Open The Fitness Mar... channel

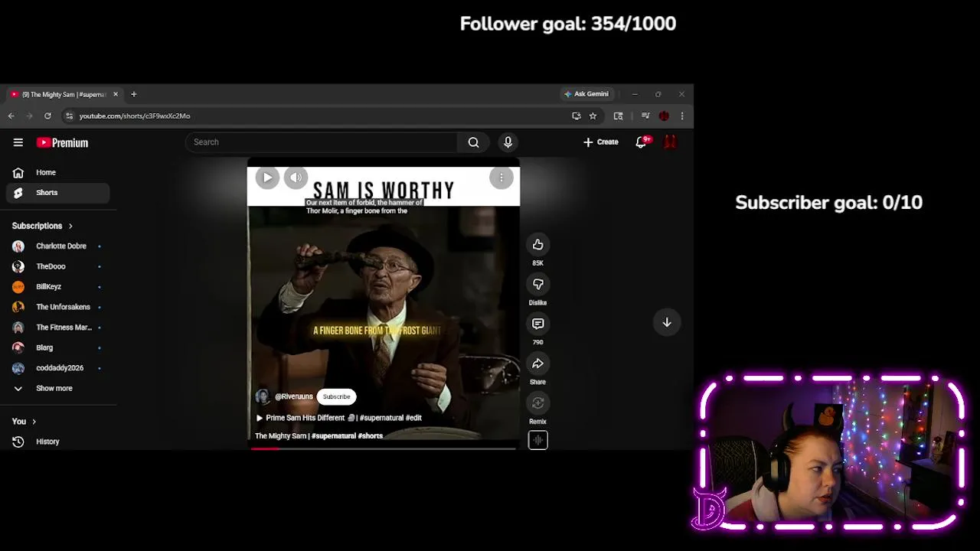tap(58, 328)
